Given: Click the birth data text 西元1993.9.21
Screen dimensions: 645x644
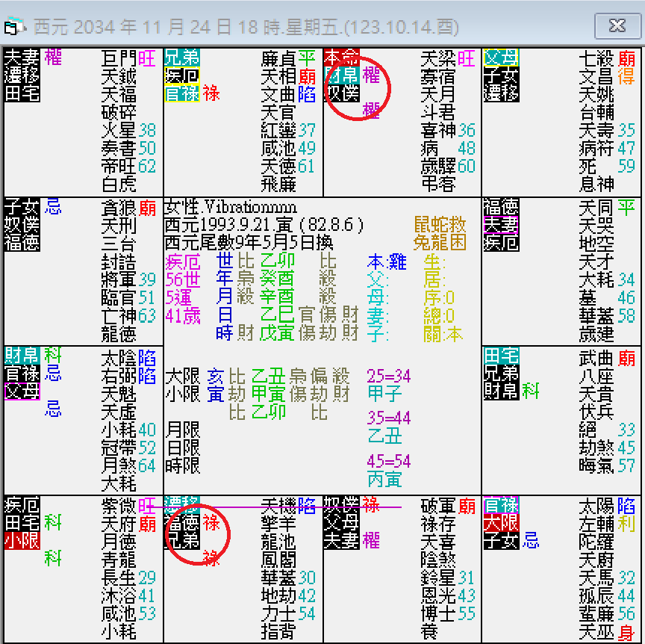Looking at the screenshot, I should click(x=218, y=223).
